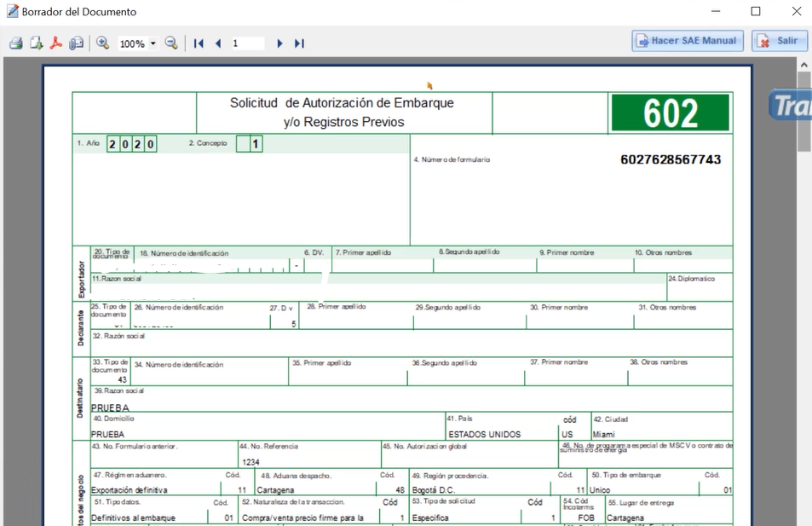Advance to the next page
This screenshot has height=526, width=812.
click(x=279, y=43)
